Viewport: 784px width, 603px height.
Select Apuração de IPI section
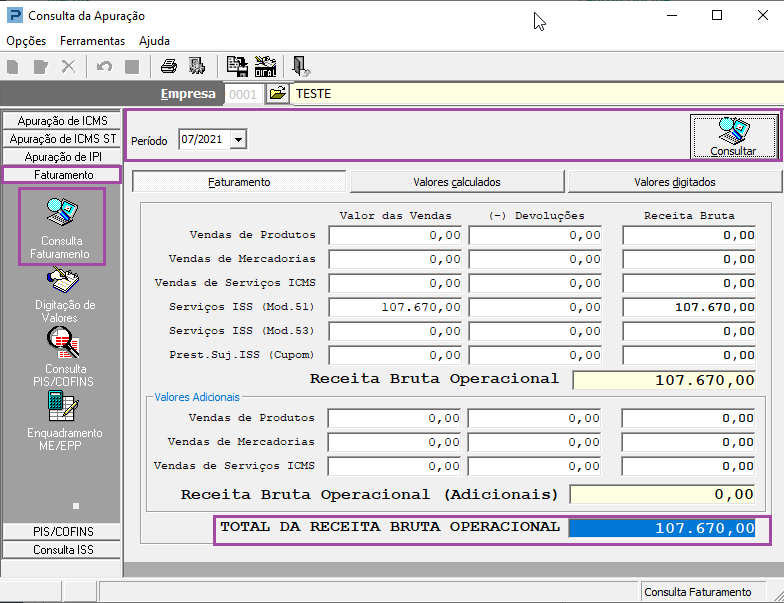click(62, 157)
